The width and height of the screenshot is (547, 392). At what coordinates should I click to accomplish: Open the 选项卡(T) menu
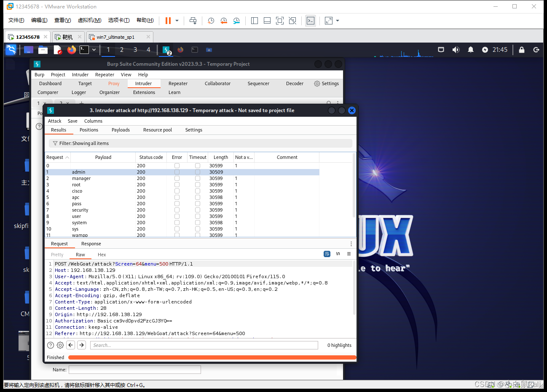119,20
